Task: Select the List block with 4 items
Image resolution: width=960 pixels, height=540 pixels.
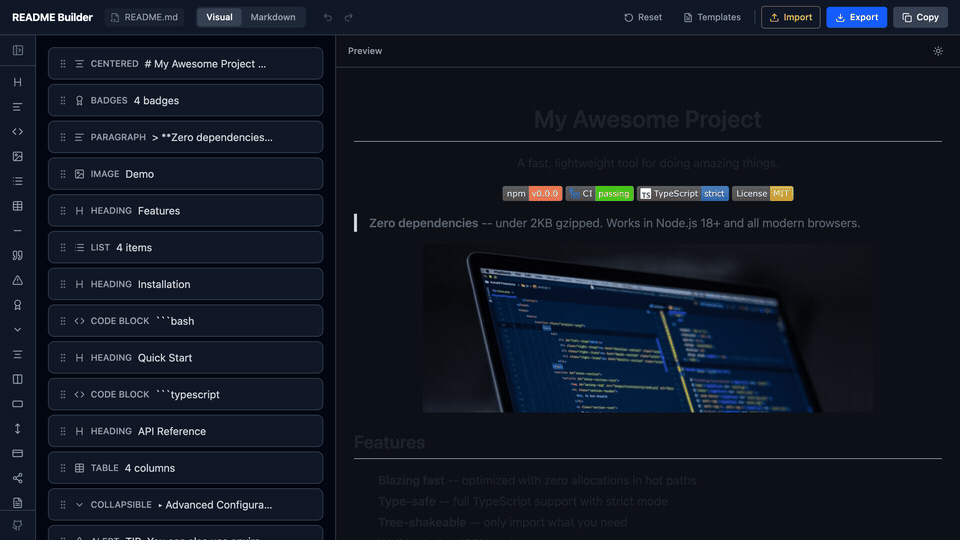Action: [186, 247]
